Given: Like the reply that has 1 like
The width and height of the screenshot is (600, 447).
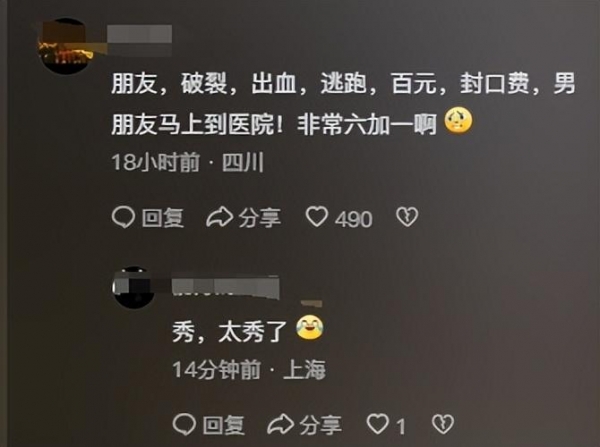Looking at the screenshot, I should (x=377, y=424).
